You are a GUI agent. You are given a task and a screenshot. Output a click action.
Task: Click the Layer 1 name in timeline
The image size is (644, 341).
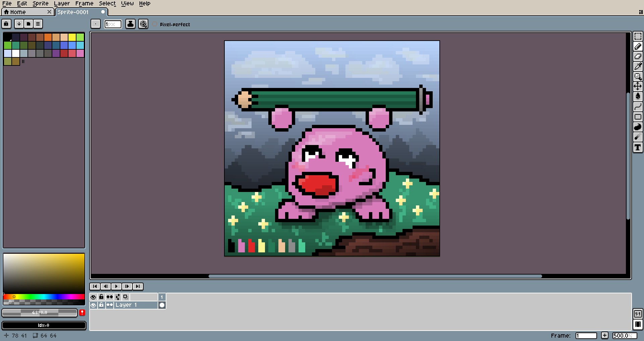click(x=136, y=305)
